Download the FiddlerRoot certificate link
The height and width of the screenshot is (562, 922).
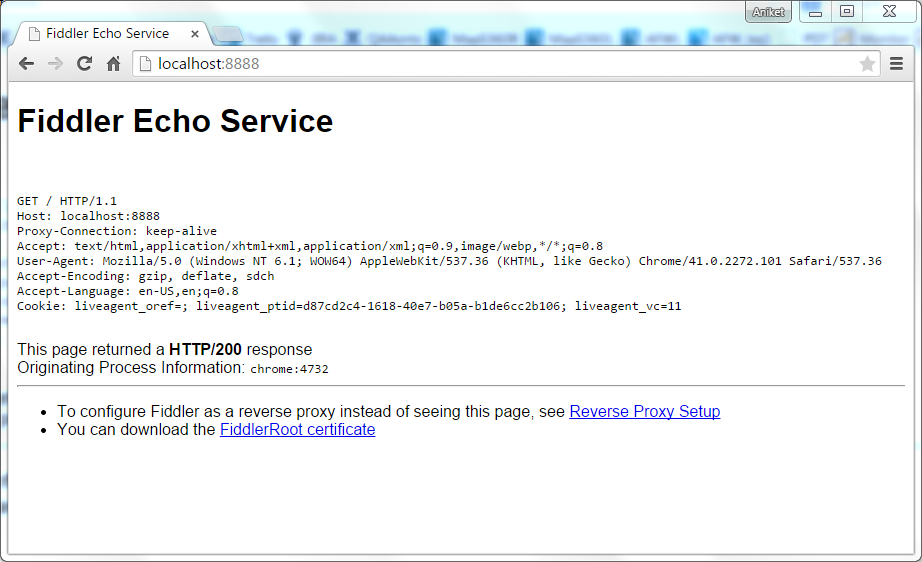coord(297,430)
